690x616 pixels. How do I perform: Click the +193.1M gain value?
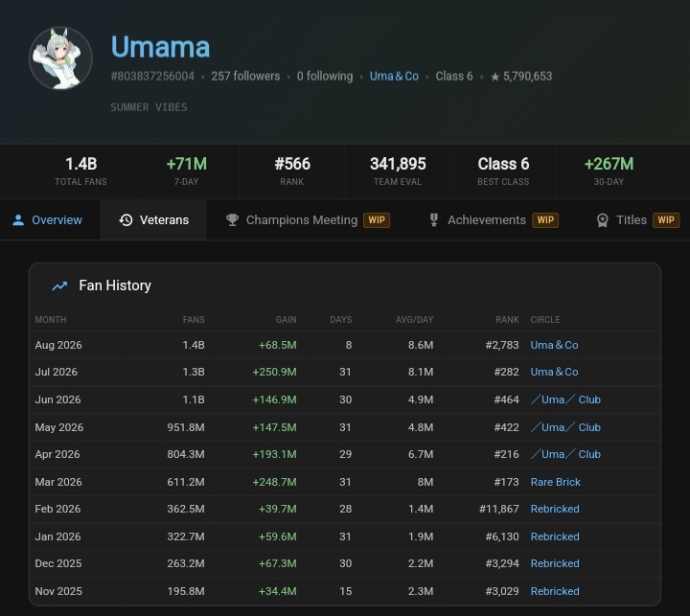[x=275, y=454]
